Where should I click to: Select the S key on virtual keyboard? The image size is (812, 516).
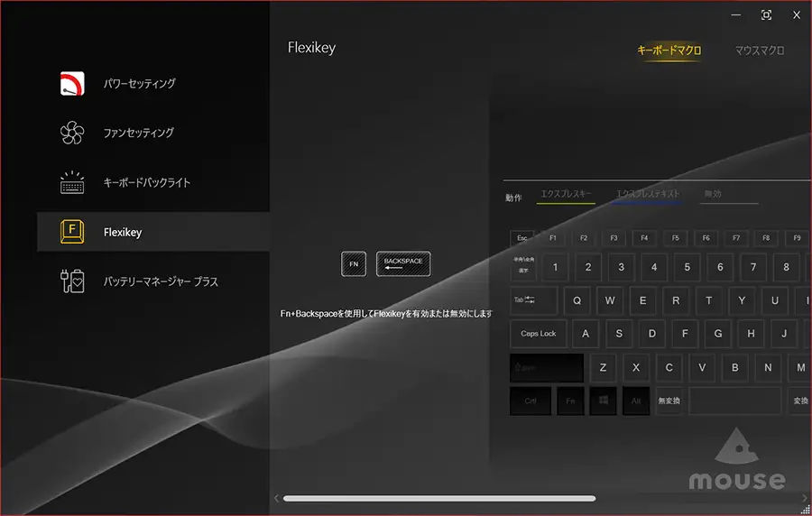click(x=619, y=334)
